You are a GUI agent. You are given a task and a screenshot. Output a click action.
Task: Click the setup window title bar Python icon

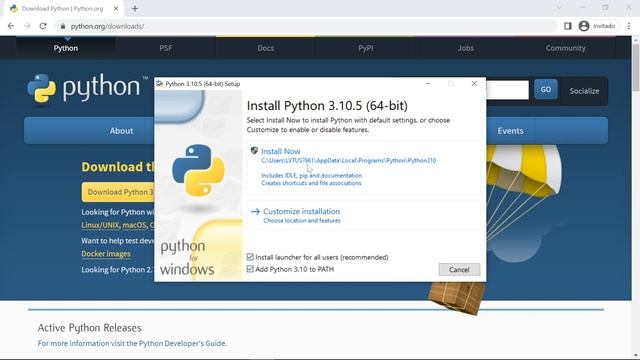(160, 84)
